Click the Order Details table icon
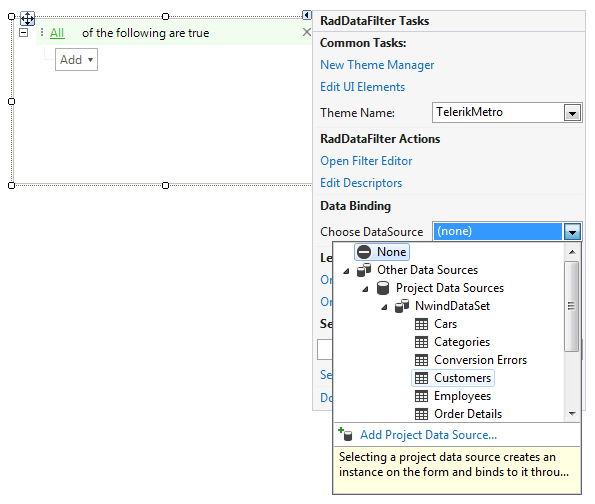The height and width of the screenshot is (504, 595). point(421,414)
